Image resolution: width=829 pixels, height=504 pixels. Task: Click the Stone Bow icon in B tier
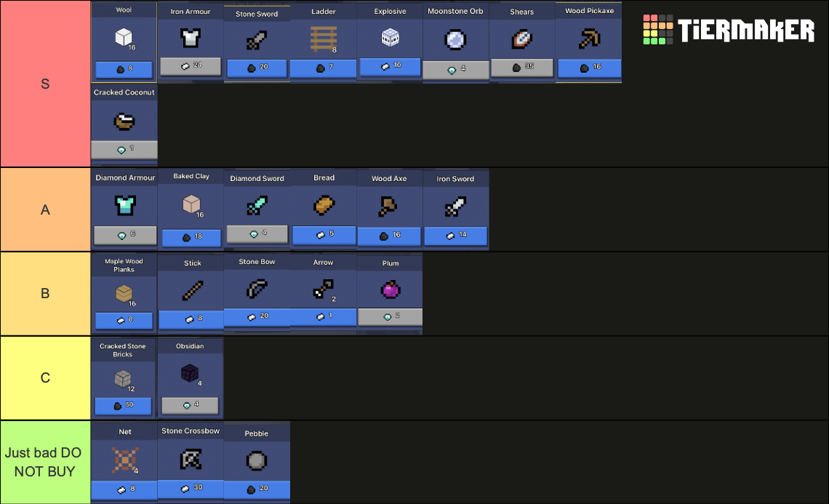pos(257,289)
